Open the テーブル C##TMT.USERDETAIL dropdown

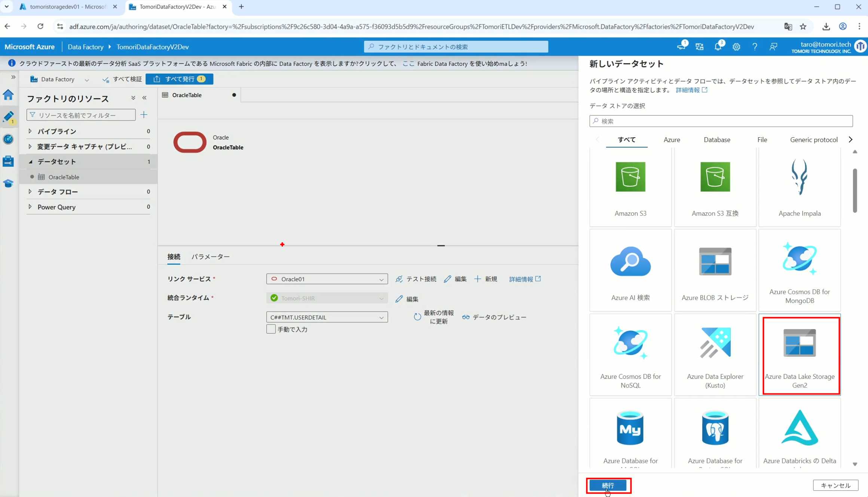[x=327, y=317]
